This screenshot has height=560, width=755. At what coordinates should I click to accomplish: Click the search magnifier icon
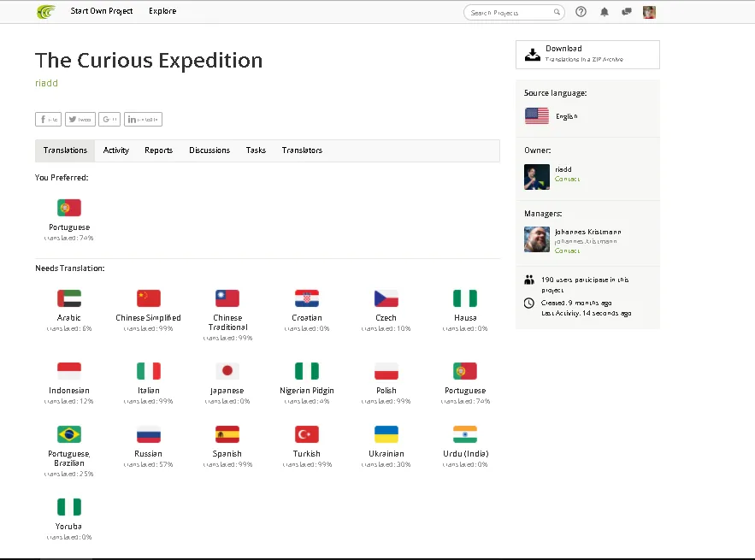[x=557, y=12]
